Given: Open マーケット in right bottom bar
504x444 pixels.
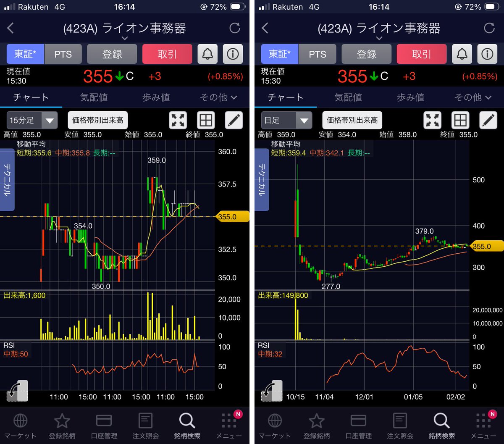Looking at the screenshot, I should click(x=276, y=426).
